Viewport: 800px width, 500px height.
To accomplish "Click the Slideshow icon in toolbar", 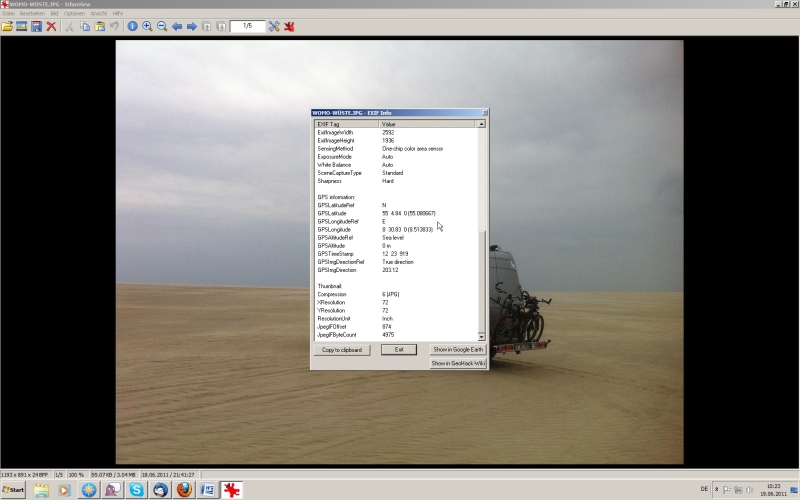I will point(21,26).
